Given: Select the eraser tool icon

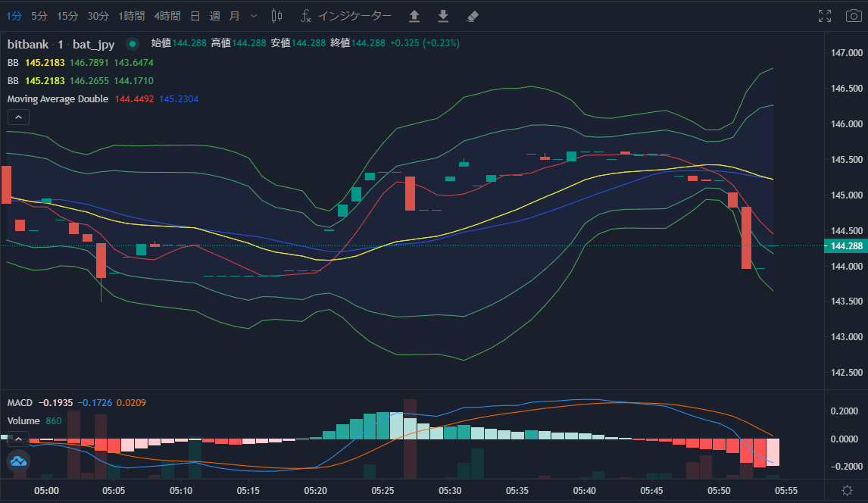Looking at the screenshot, I should click(472, 16).
